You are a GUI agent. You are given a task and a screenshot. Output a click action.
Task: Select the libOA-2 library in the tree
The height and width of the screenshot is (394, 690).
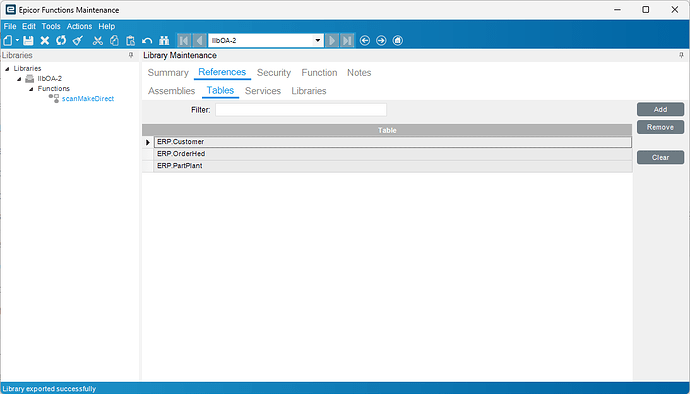pyautogui.click(x=50, y=79)
